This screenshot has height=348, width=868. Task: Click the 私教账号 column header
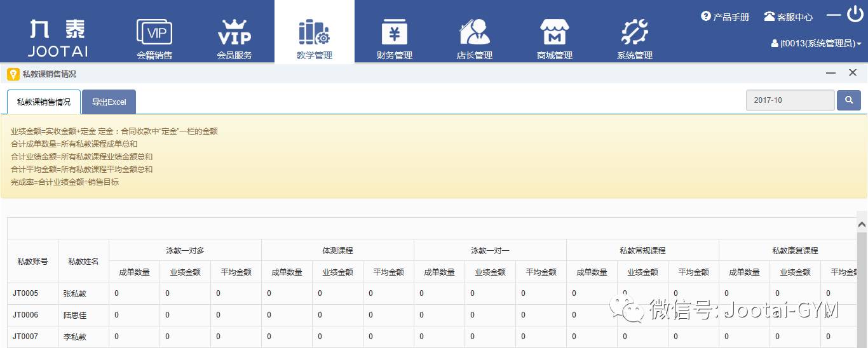click(32, 261)
